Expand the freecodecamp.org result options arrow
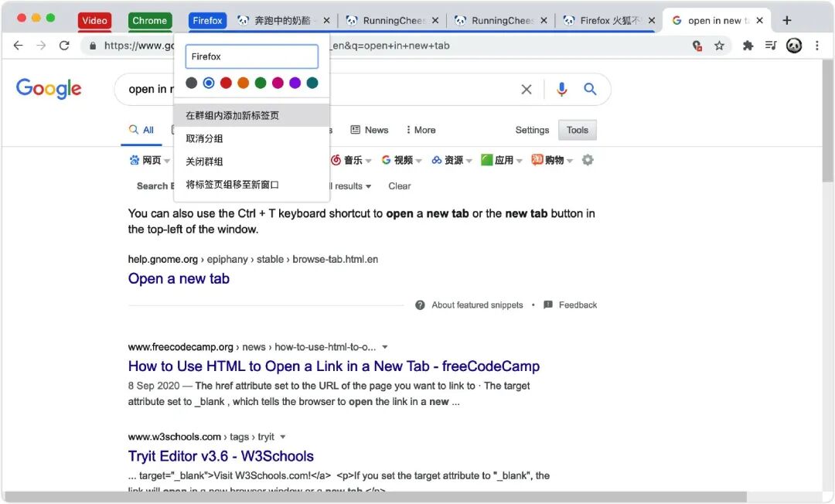The width and height of the screenshot is (835, 504). tap(385, 347)
